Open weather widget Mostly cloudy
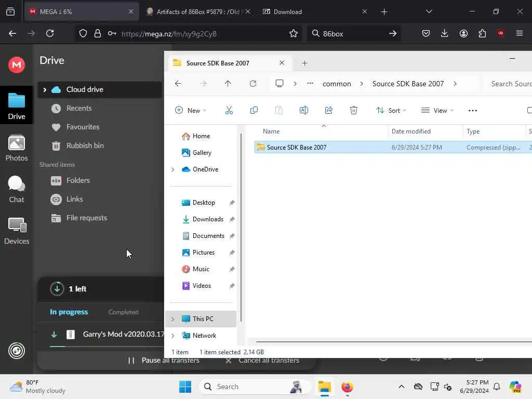This screenshot has height=399, width=532. (38, 387)
